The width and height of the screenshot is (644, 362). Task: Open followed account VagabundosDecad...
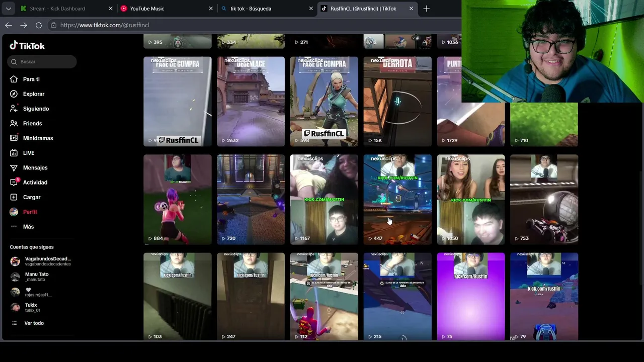(x=41, y=261)
